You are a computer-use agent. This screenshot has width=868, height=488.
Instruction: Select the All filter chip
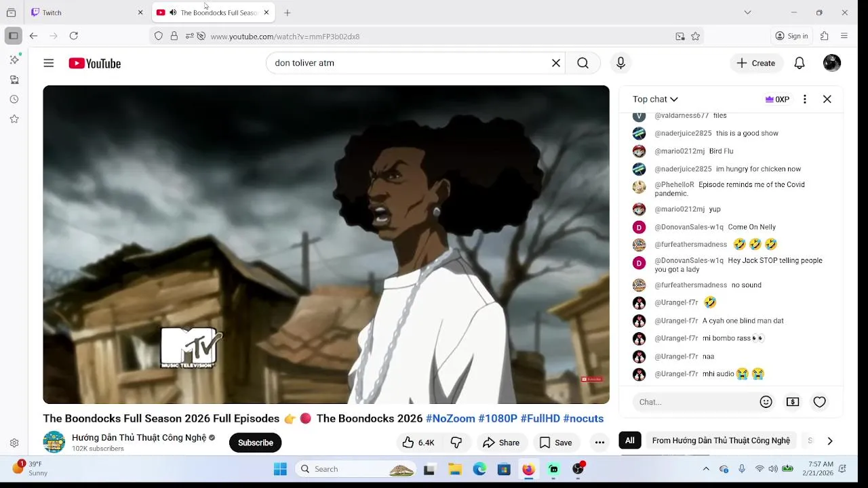(x=630, y=441)
